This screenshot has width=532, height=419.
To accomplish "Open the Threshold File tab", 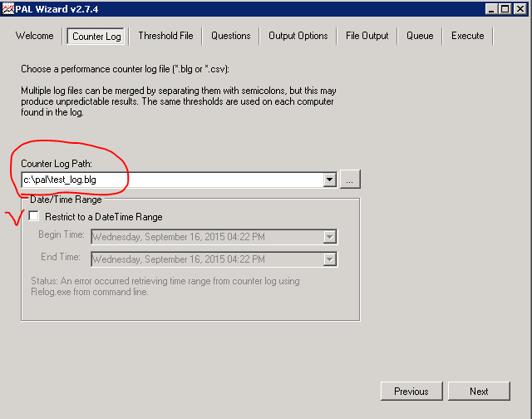I will pyautogui.click(x=165, y=36).
